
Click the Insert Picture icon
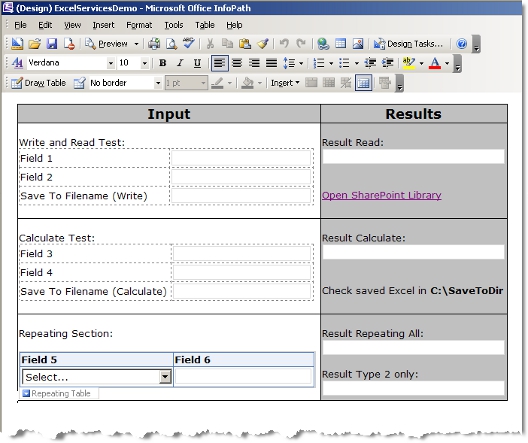358,44
